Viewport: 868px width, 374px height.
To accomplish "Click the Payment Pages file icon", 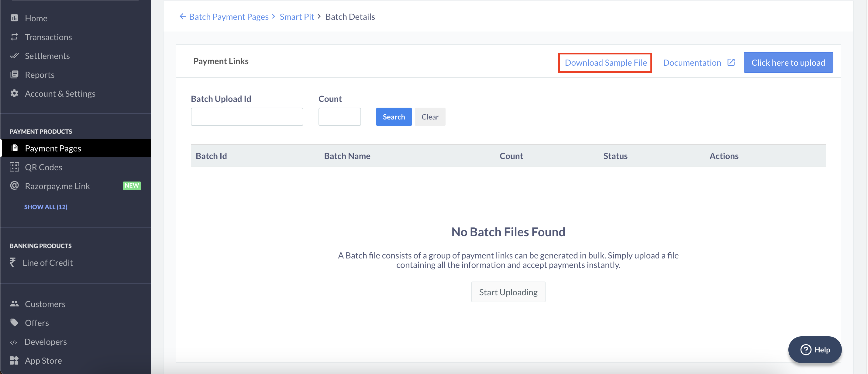I will 15,148.
